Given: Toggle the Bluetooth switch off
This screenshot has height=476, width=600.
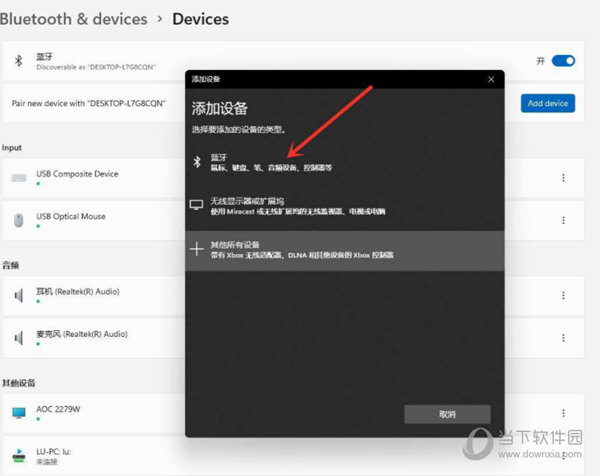Looking at the screenshot, I should (x=563, y=61).
